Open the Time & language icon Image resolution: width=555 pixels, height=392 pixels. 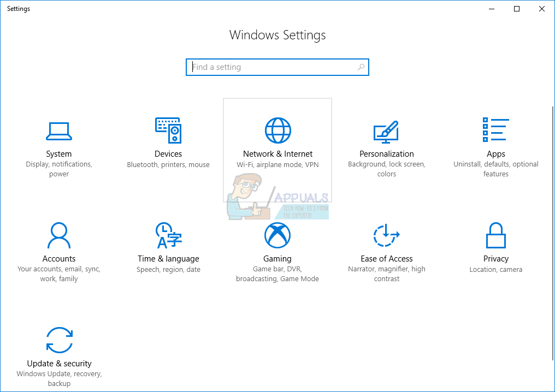click(168, 235)
